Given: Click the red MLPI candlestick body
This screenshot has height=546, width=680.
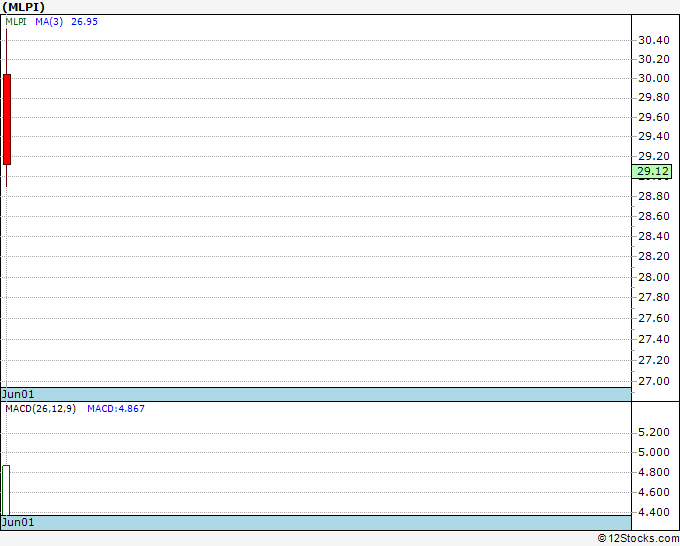Looking at the screenshot, I should [7, 119].
